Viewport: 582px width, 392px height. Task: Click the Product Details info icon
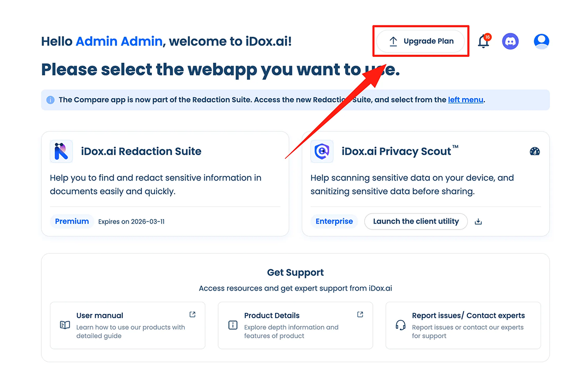[x=233, y=325]
